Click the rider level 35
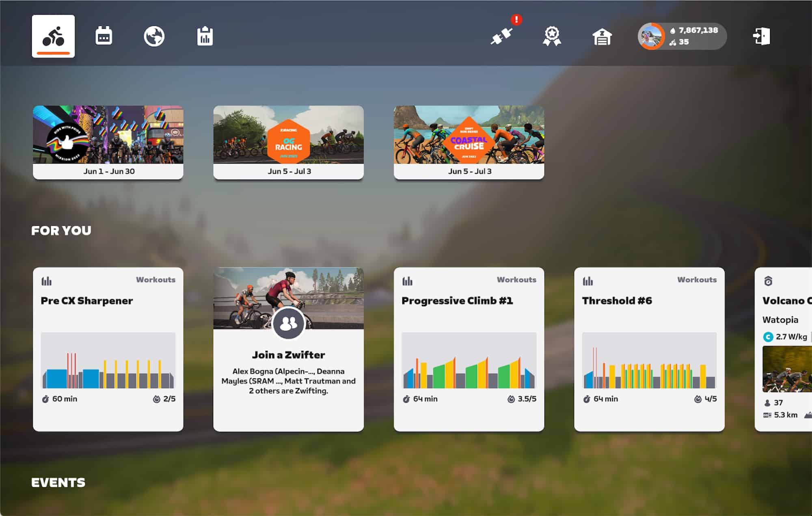 [x=684, y=42]
